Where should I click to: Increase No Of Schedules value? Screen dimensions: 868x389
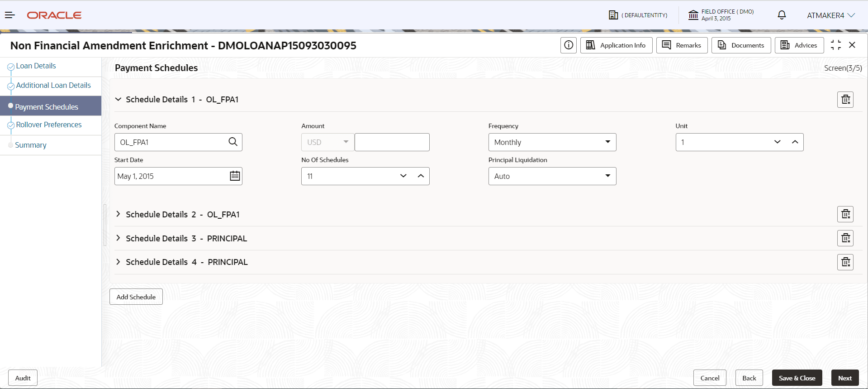[421, 176]
